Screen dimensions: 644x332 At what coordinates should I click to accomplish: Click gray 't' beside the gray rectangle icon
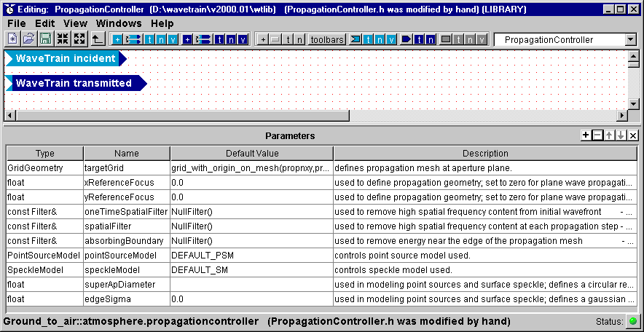459,39
